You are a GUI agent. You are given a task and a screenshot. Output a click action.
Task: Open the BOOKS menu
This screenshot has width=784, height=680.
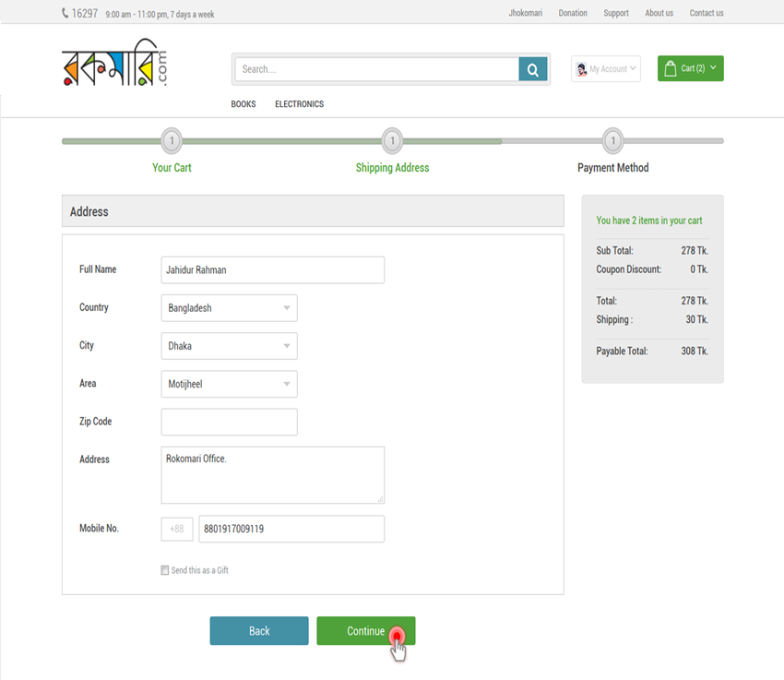pos(244,104)
